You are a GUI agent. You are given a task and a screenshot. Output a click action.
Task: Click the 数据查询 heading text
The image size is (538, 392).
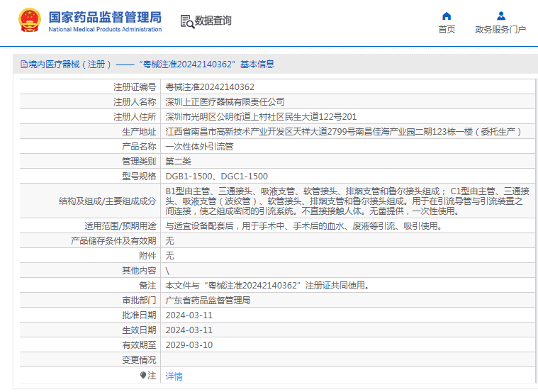[213, 21]
